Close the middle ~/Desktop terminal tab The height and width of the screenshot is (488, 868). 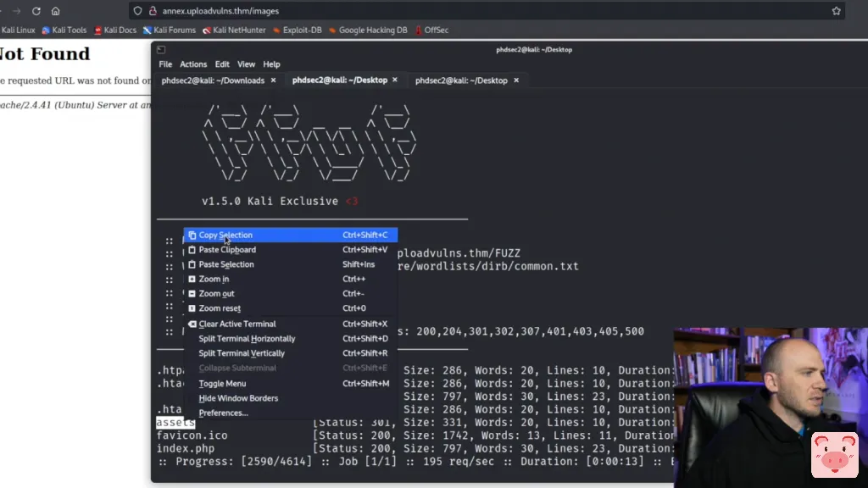point(395,80)
